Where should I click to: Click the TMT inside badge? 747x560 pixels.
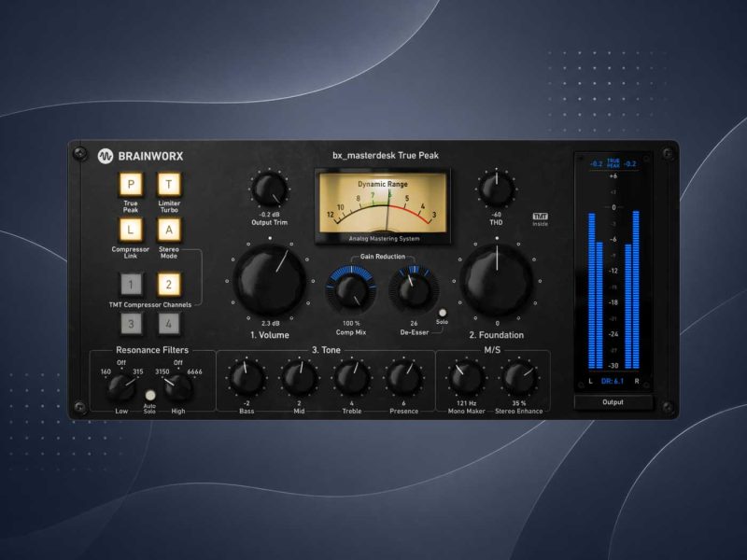tap(541, 219)
